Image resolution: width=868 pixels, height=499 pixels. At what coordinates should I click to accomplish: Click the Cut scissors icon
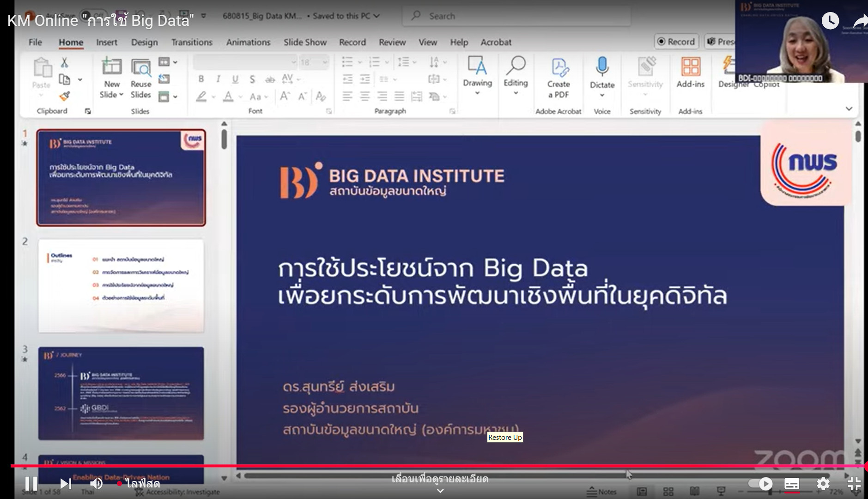64,62
